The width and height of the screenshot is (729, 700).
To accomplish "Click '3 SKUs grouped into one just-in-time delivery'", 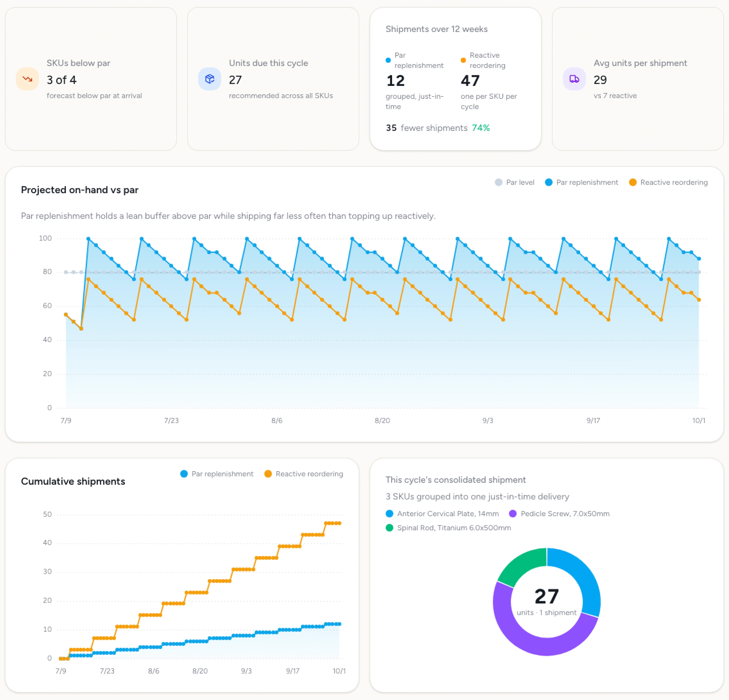I will [477, 497].
